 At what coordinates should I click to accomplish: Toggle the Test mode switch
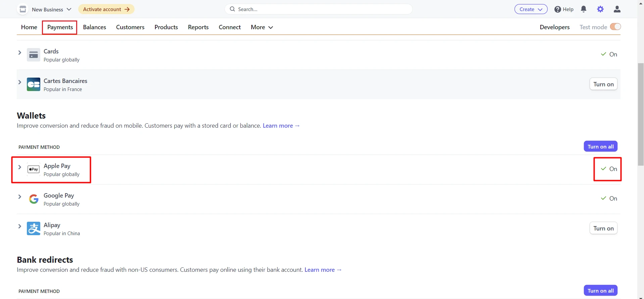(x=615, y=27)
